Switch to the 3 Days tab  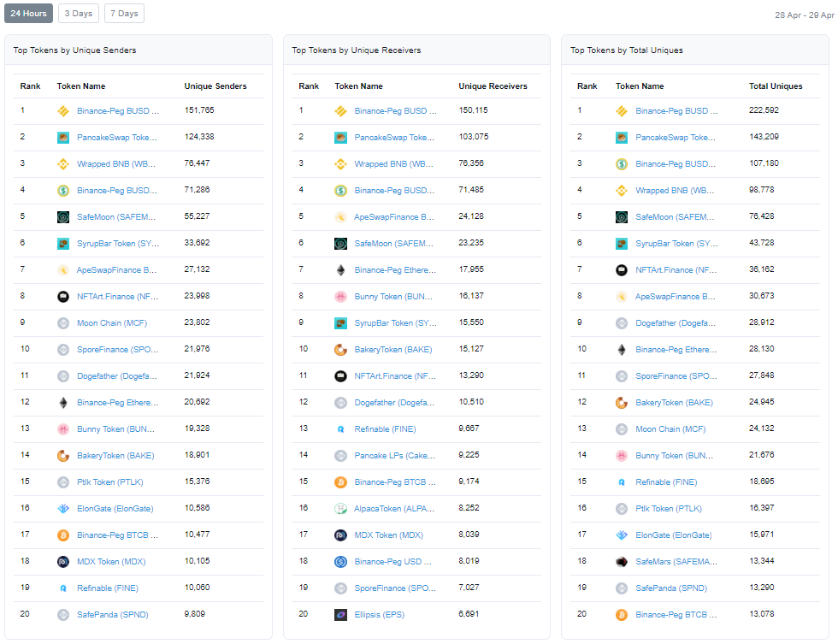(79, 14)
